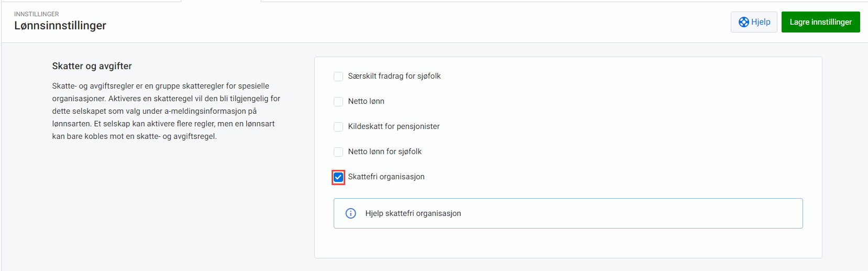Click the Særskilt fradrag for sjøfolk label
This screenshot has height=271, width=868.
394,76
